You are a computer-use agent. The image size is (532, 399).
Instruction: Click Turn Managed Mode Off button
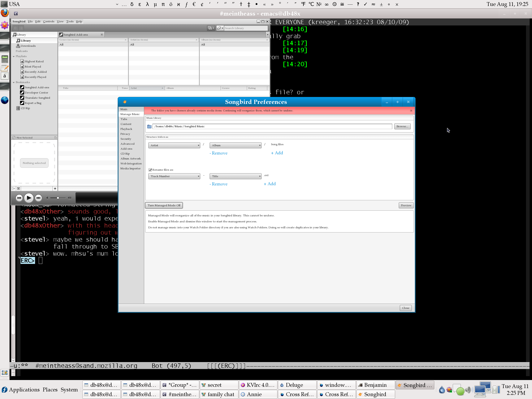[x=164, y=205]
